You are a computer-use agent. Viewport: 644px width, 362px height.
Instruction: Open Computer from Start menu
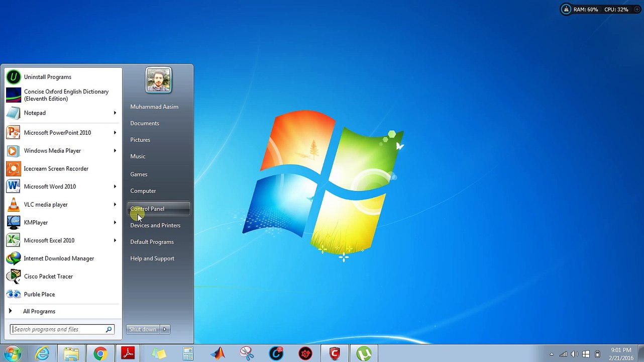coord(143,191)
